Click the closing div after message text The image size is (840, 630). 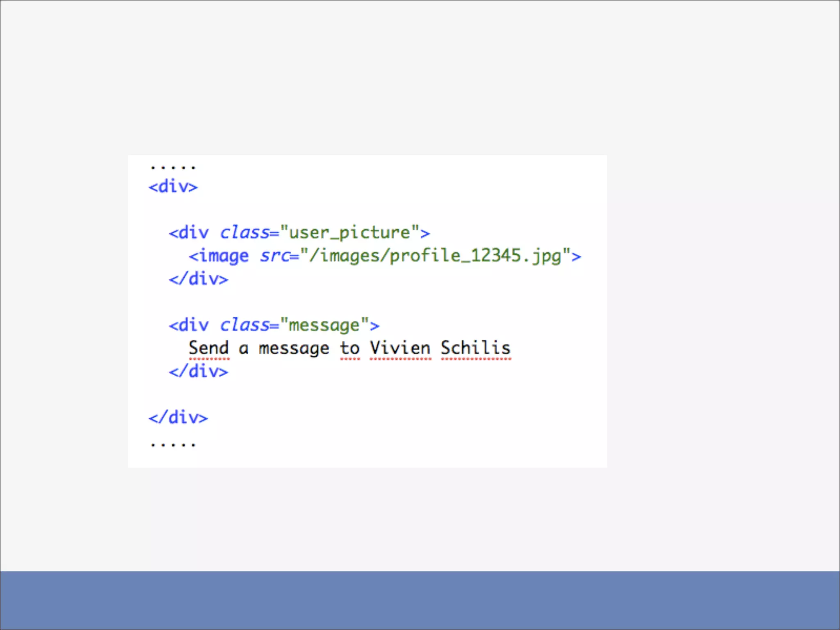(x=199, y=372)
